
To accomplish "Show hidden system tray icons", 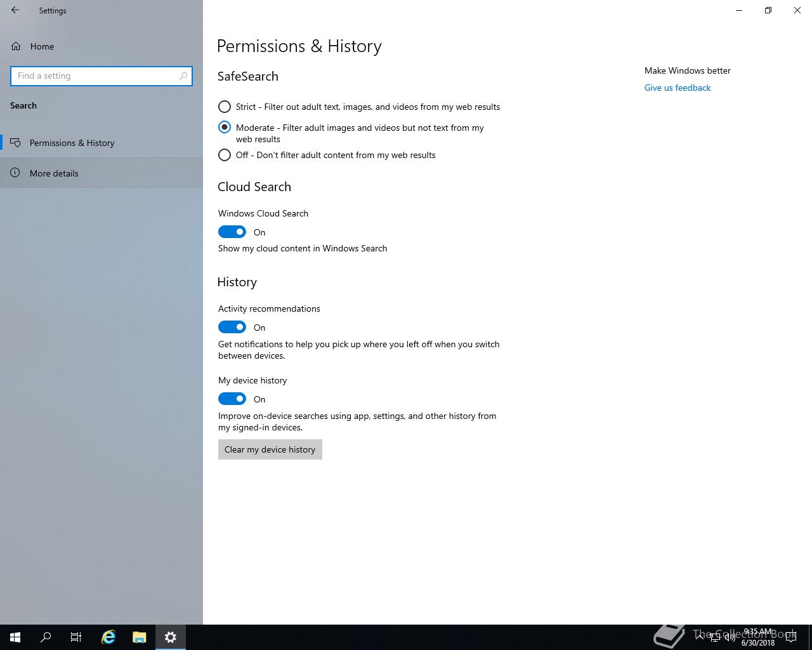I will [x=700, y=637].
